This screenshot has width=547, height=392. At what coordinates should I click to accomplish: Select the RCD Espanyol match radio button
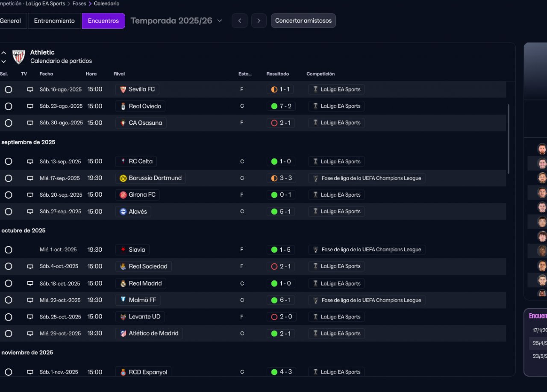click(8, 372)
